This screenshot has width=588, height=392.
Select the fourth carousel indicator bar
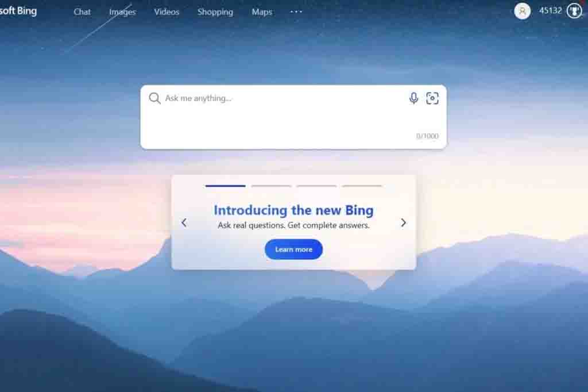pos(362,186)
